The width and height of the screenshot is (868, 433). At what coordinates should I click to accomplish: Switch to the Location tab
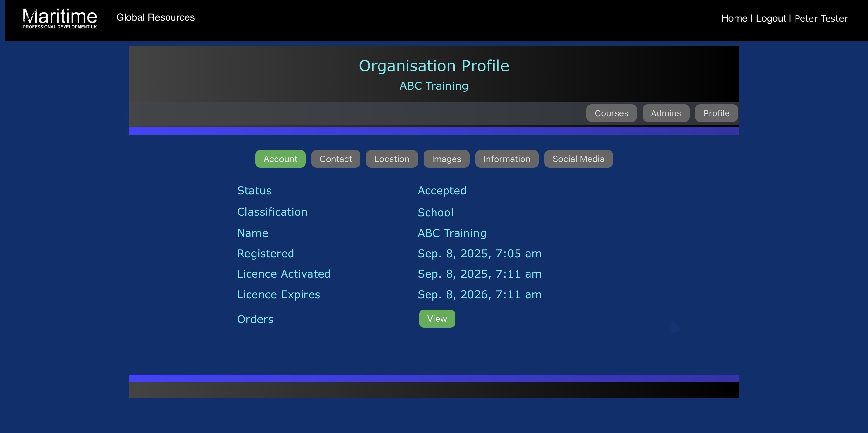(392, 159)
